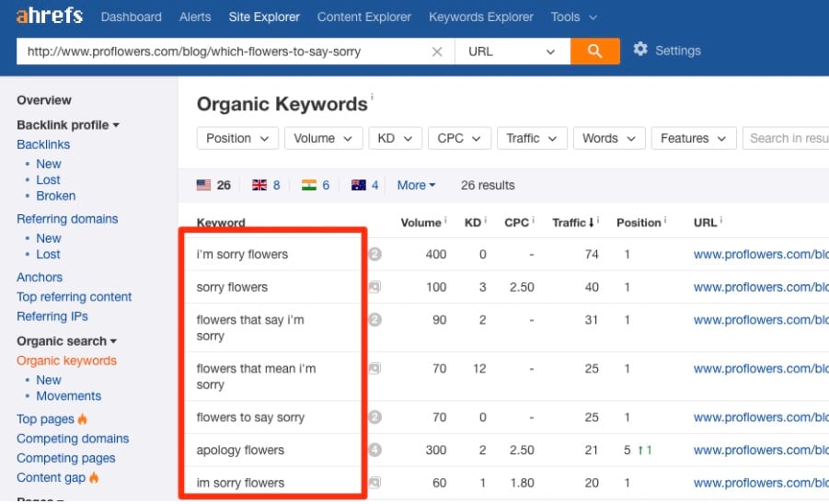Viewport: 829px width, 504px height.
Task: Open the Tools menu
Action: point(573,17)
